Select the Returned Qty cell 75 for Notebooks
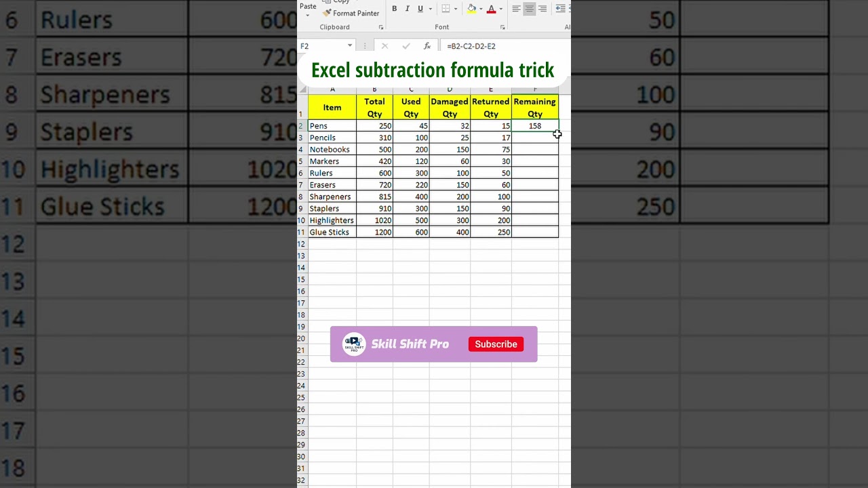This screenshot has height=488, width=868. point(491,150)
